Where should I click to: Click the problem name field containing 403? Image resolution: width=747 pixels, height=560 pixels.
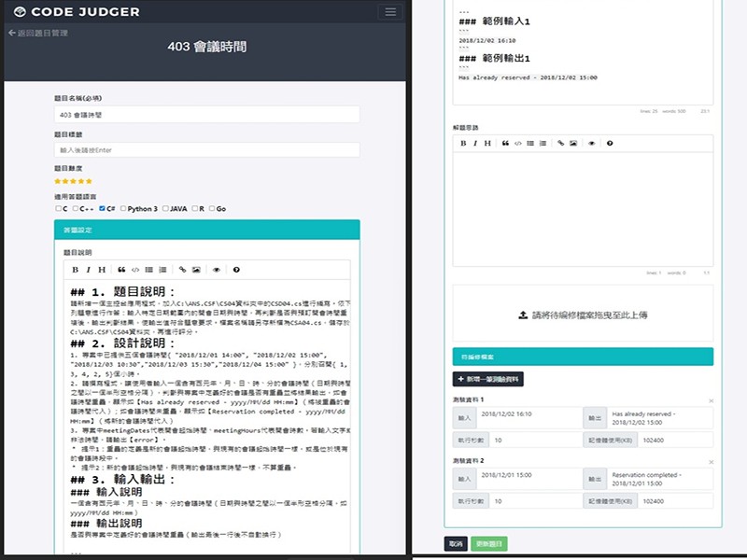(206, 115)
